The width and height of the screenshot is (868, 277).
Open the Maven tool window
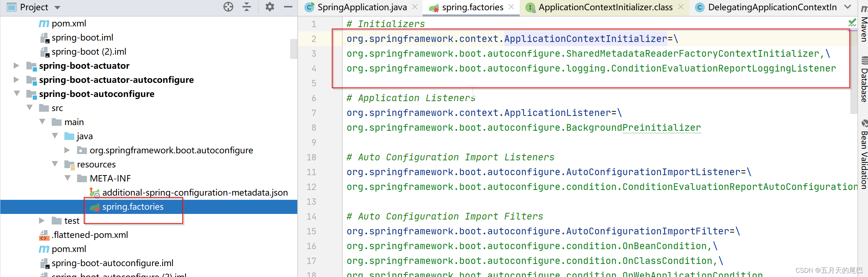864,23
